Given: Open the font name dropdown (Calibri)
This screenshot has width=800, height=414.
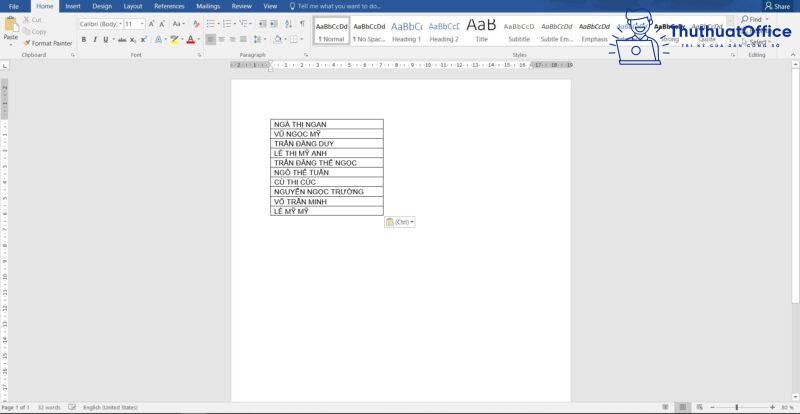Looking at the screenshot, I should (120, 24).
